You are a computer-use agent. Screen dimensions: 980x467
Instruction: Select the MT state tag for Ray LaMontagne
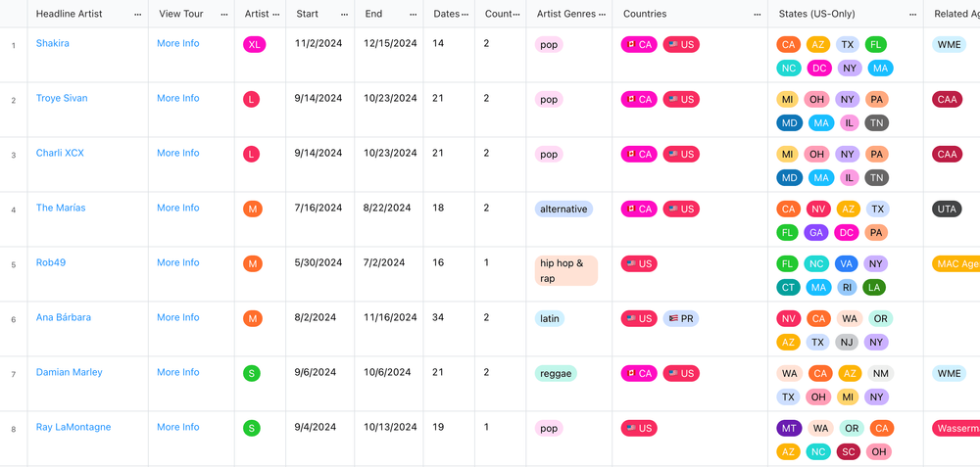click(789, 428)
